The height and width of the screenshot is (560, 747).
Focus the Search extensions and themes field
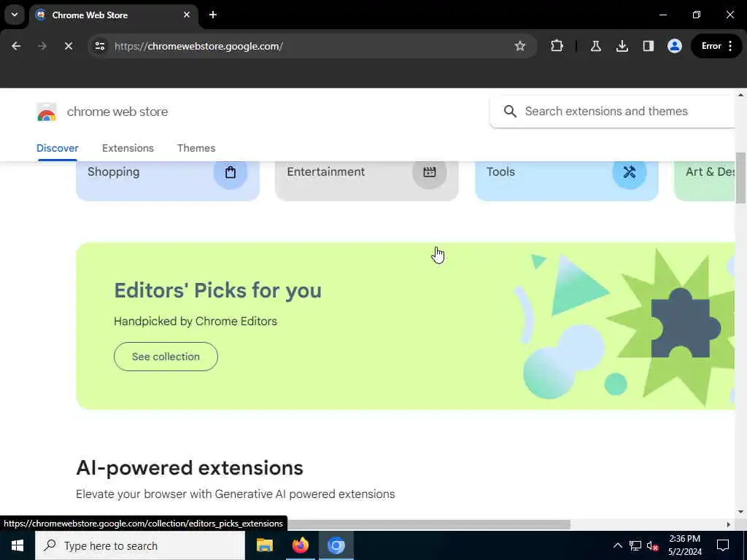pos(613,112)
